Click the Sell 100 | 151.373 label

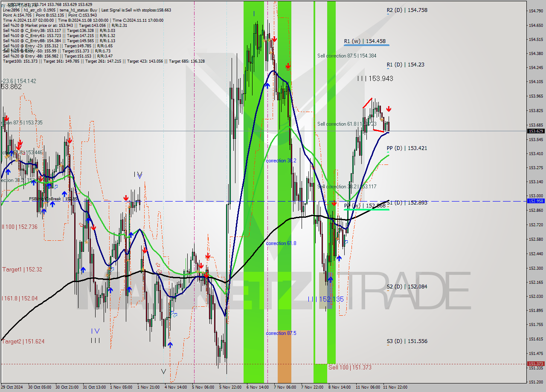[x=350, y=367]
